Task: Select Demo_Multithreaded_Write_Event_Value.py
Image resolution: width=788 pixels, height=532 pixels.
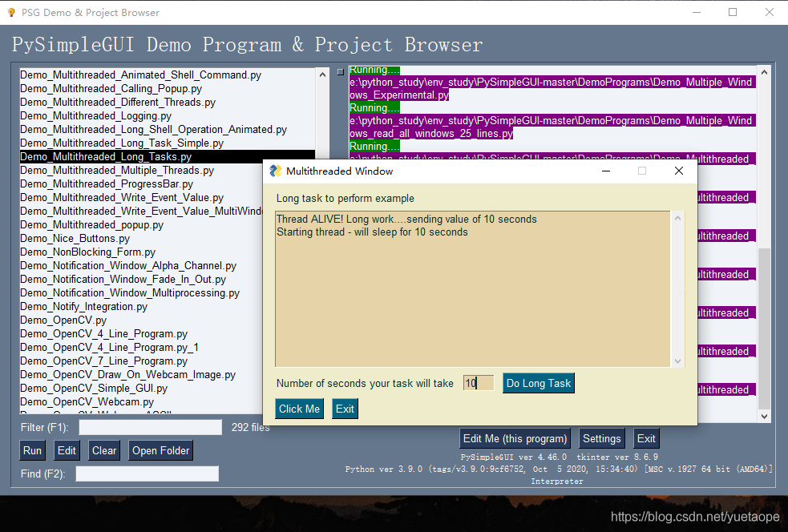Action: coord(142,197)
